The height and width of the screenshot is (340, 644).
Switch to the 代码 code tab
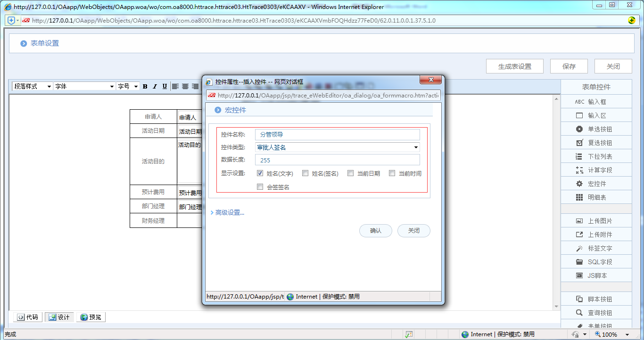point(27,317)
